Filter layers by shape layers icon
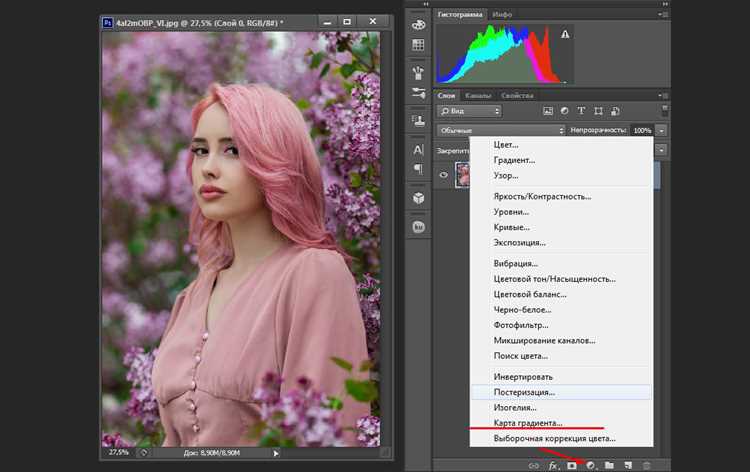The height and width of the screenshot is (472, 750). [x=598, y=111]
